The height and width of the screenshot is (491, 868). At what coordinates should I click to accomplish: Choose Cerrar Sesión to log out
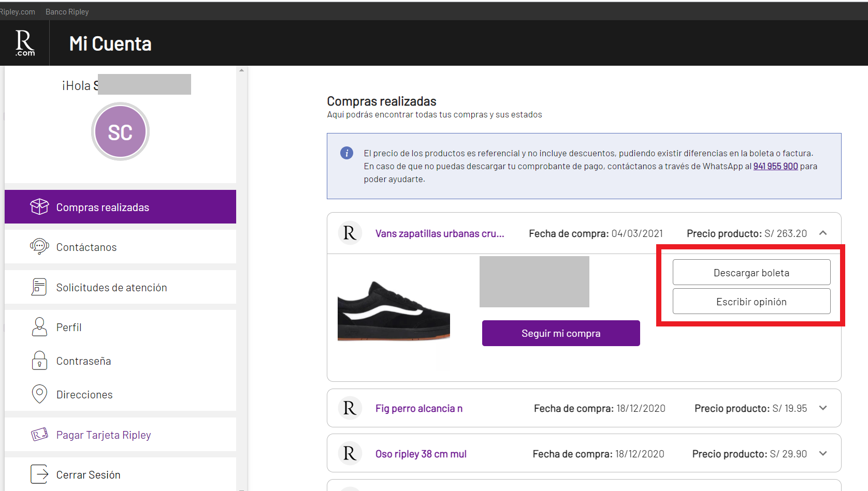(x=120, y=474)
